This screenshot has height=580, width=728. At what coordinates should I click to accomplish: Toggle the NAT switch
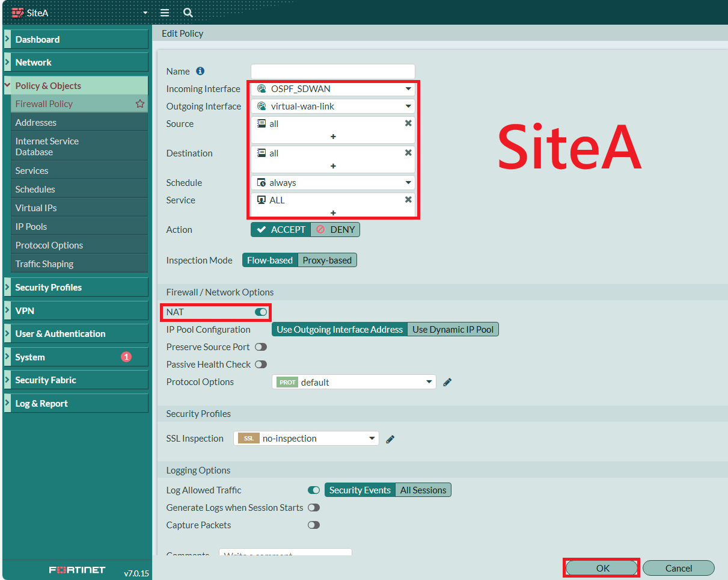(261, 312)
